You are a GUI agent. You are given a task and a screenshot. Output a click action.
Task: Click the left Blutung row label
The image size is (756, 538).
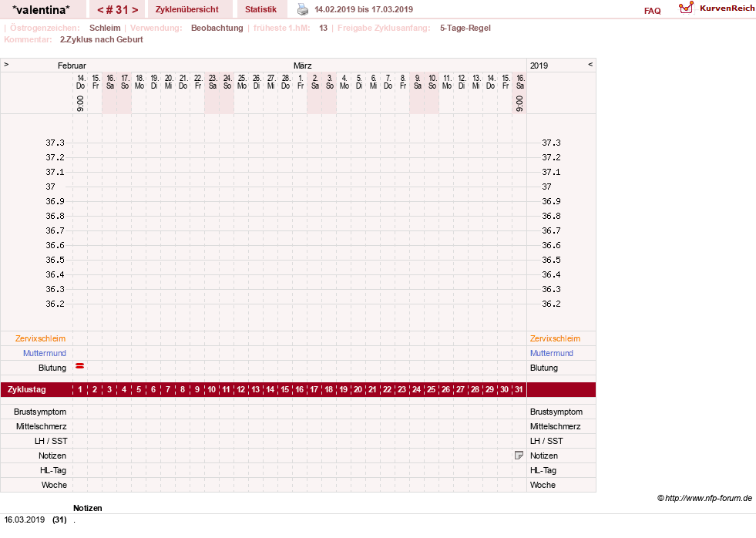(52, 368)
